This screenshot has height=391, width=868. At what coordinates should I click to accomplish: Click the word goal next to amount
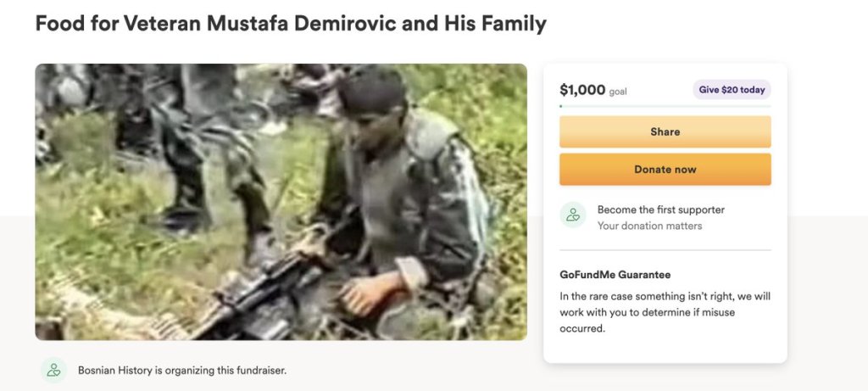pos(618,92)
